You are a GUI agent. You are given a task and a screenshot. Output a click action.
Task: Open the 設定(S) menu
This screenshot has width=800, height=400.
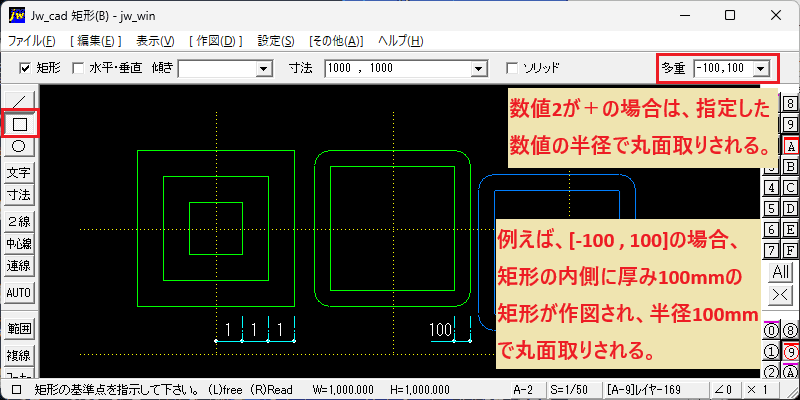[276, 41]
